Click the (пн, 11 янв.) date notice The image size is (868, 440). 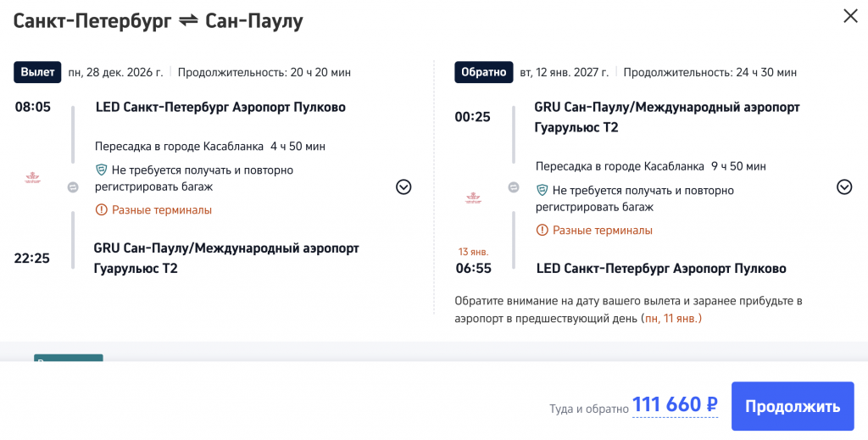click(671, 319)
